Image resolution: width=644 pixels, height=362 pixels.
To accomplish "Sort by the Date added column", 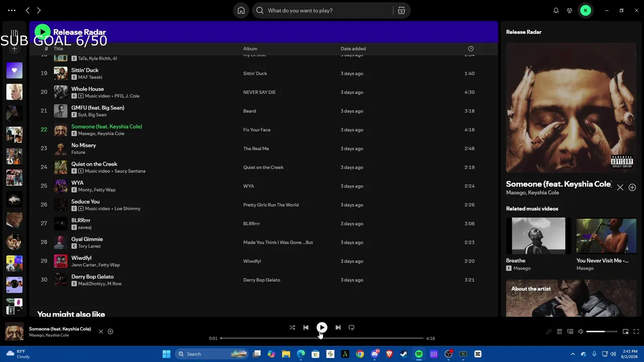I will [353, 49].
